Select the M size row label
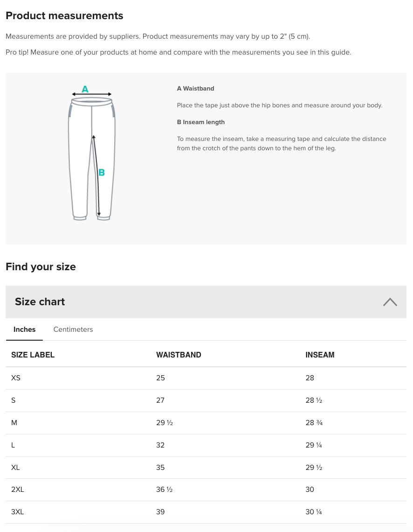This screenshot has height=532, width=413. point(14,423)
